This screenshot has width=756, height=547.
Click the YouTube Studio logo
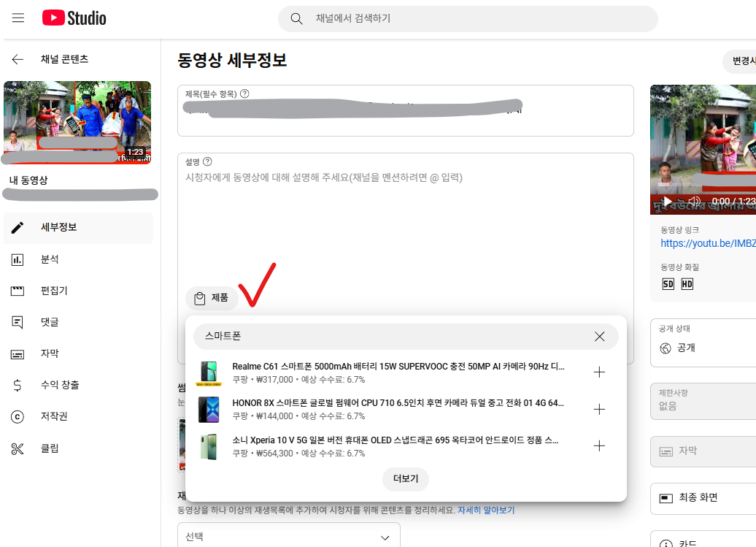(74, 18)
